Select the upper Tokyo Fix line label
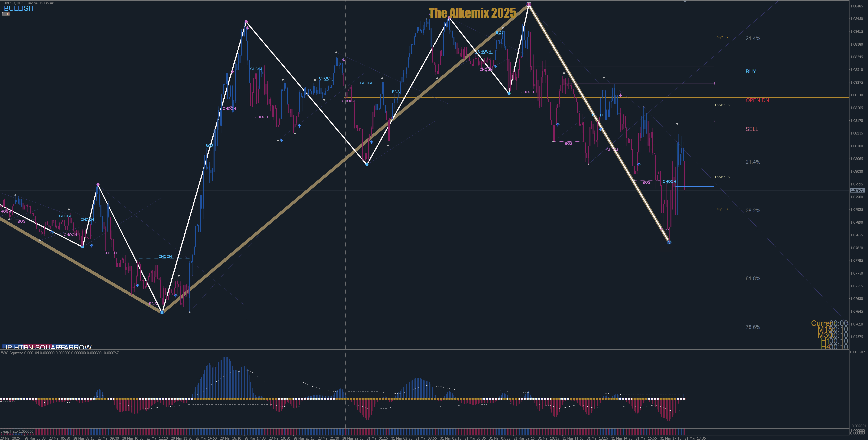The width and height of the screenshot is (868, 440). click(721, 37)
